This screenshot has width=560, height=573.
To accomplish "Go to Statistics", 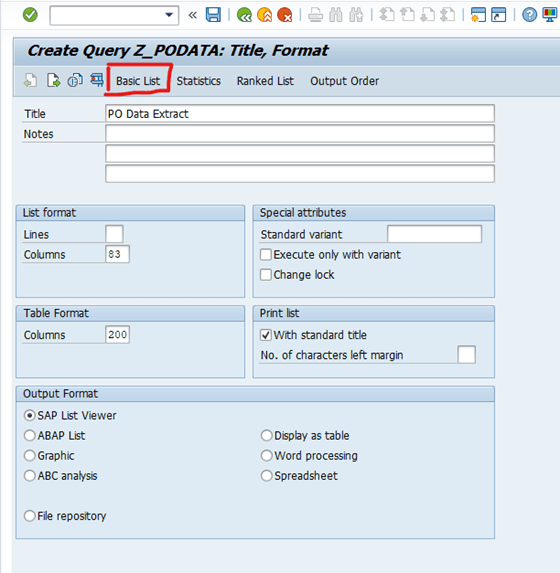I will (198, 81).
